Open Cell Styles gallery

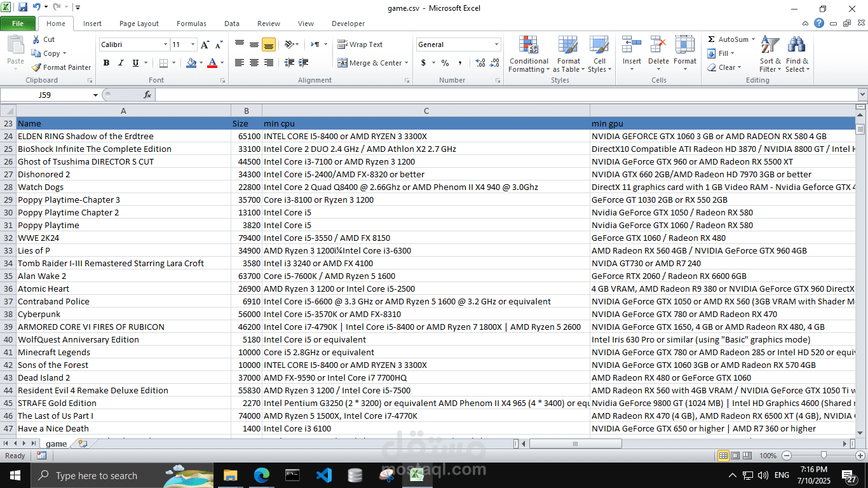coord(599,54)
